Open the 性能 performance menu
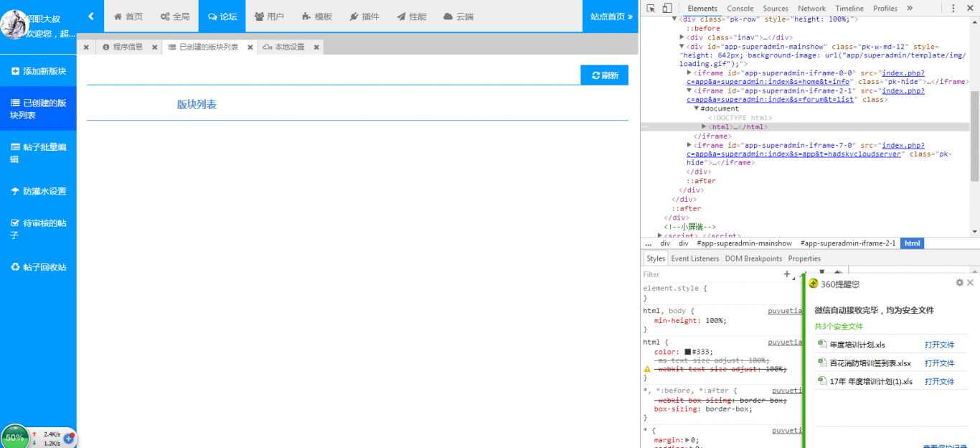 tap(411, 16)
